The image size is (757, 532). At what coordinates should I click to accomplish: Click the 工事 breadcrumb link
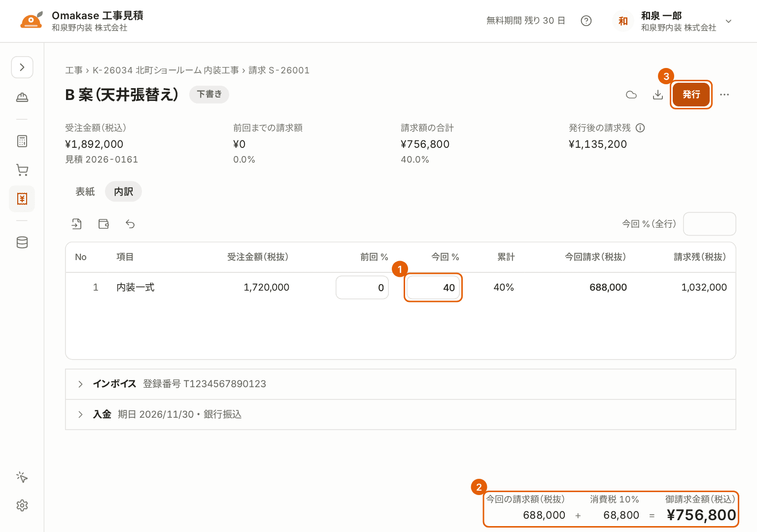coord(74,70)
